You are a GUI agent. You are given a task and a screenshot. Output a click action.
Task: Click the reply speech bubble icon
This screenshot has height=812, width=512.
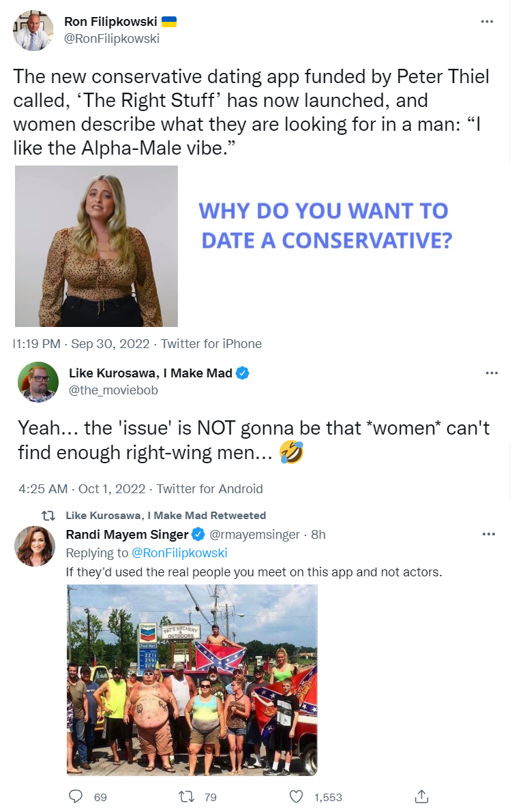point(76,796)
